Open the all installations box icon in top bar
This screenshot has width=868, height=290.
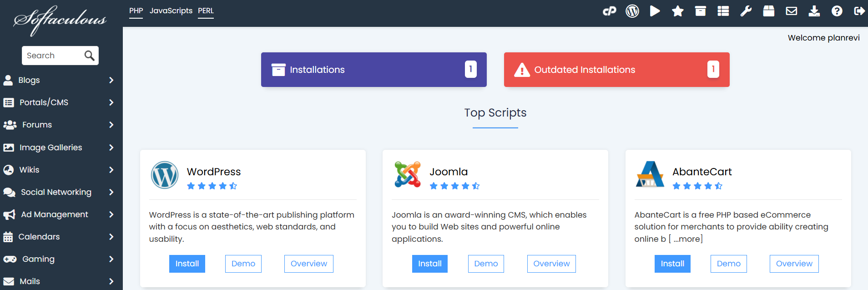pos(701,11)
